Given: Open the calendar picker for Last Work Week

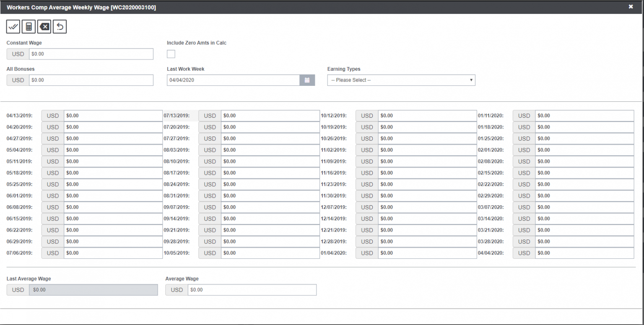Looking at the screenshot, I should tap(307, 80).
